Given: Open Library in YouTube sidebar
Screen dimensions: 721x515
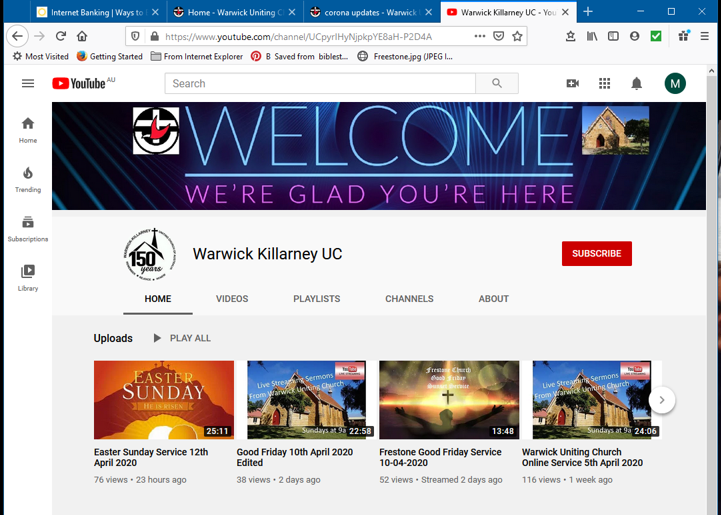Looking at the screenshot, I should coord(28,278).
